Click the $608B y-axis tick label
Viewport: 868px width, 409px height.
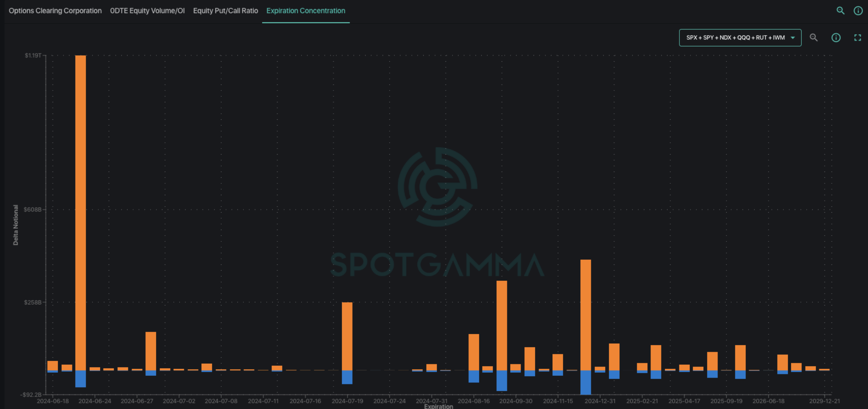33,210
